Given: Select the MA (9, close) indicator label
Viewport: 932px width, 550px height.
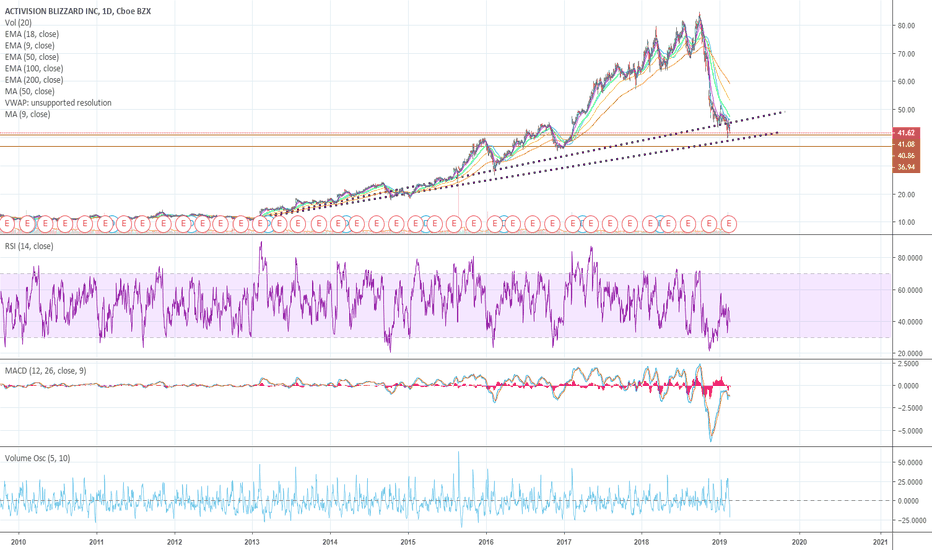Looking at the screenshot, I should tap(28, 114).
